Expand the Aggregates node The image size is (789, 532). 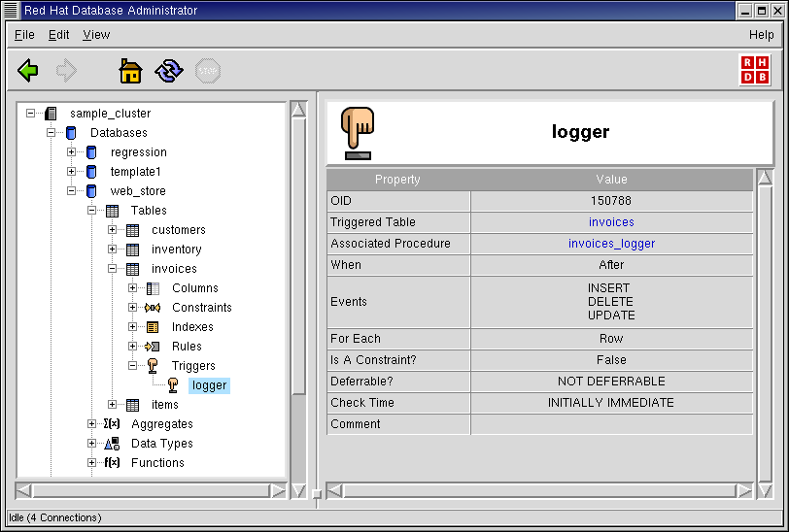91,424
